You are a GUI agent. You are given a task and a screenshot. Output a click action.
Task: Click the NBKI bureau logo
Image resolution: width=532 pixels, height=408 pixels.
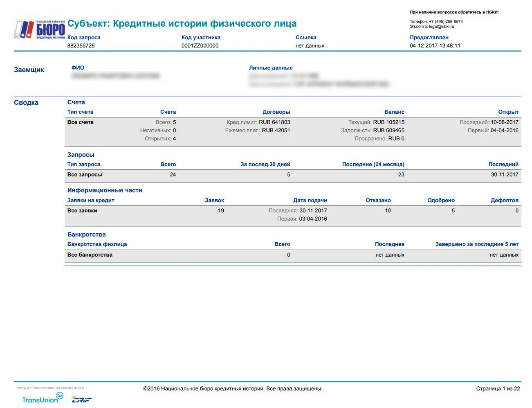point(40,29)
